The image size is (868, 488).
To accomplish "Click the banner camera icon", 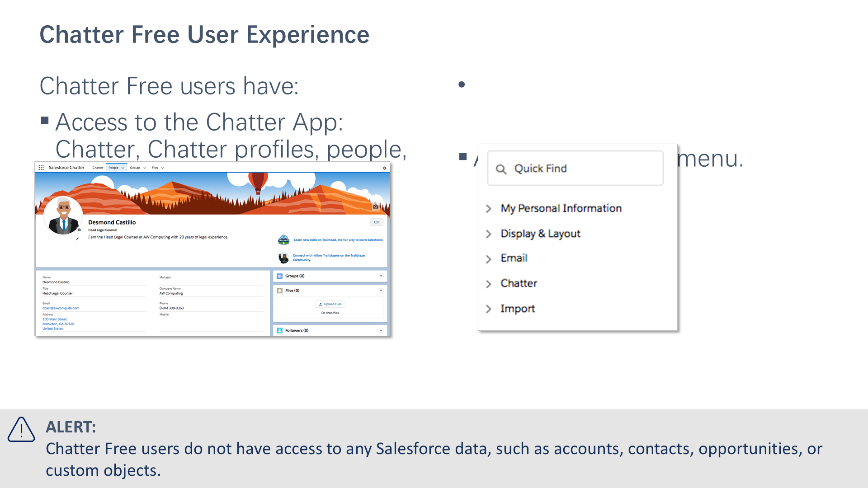I will pos(376,206).
